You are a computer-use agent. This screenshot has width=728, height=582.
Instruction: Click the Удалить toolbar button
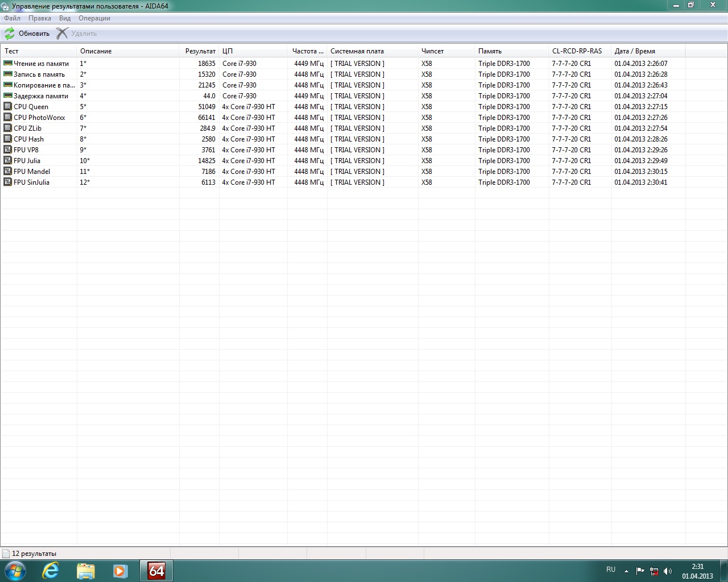(x=77, y=34)
